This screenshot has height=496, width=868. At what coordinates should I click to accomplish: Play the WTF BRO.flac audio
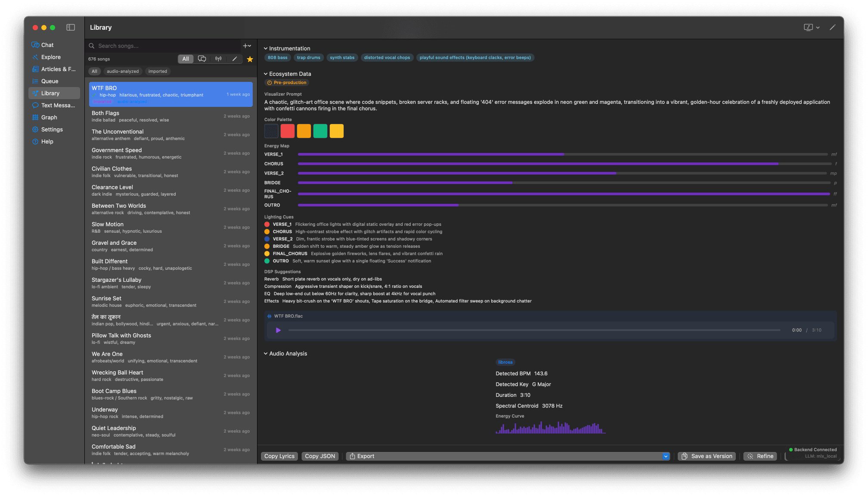click(x=278, y=330)
